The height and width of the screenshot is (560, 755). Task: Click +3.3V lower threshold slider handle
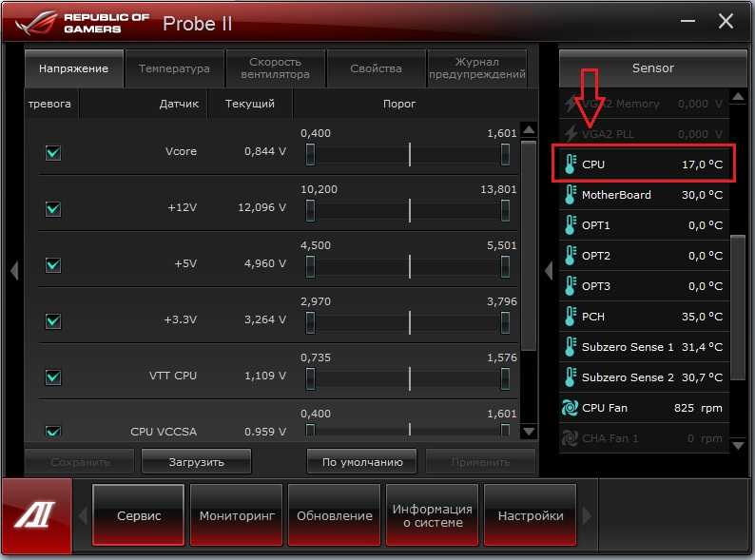point(311,322)
